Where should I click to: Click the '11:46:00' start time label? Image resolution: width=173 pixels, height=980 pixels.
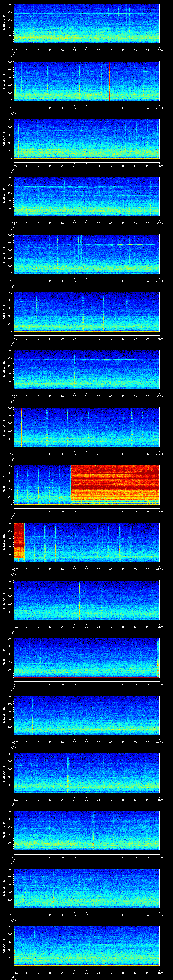click(13, 915)
